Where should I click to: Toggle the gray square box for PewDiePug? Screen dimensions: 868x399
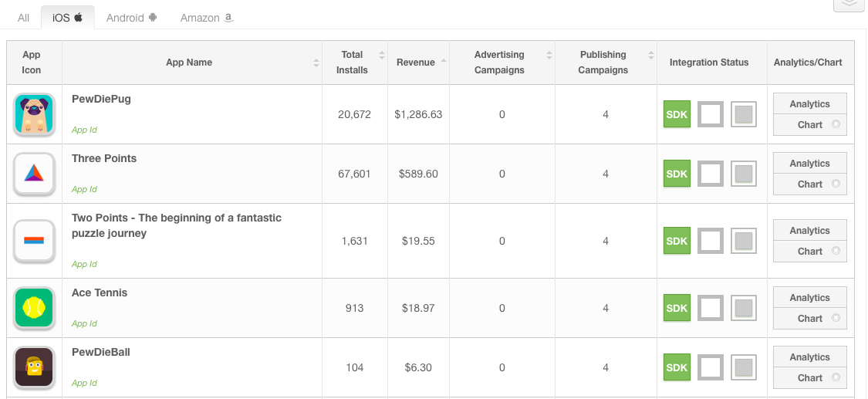[744, 115]
